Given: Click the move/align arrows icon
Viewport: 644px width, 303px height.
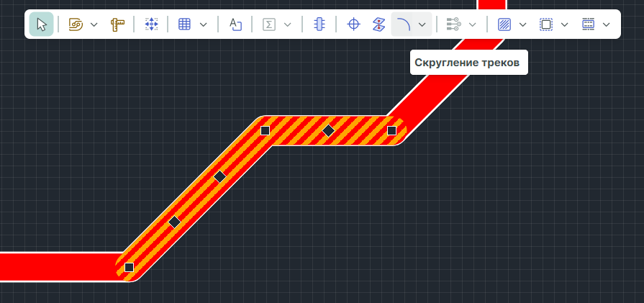Looking at the screenshot, I should point(151,24).
